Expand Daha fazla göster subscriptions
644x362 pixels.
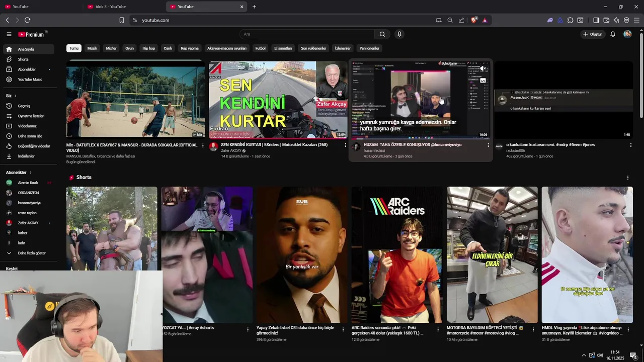click(x=28, y=253)
